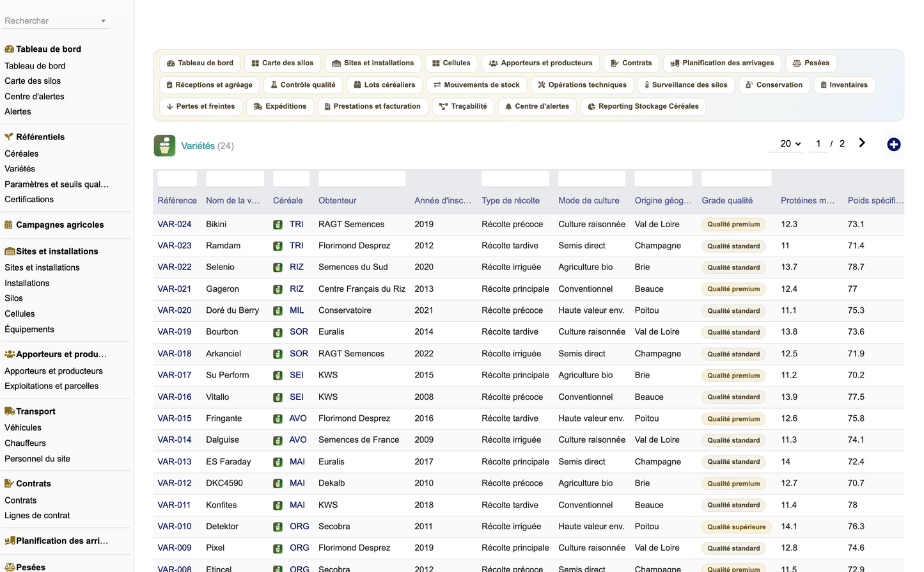
Task: Sort by the Obtenteur column header
Action: coord(338,201)
